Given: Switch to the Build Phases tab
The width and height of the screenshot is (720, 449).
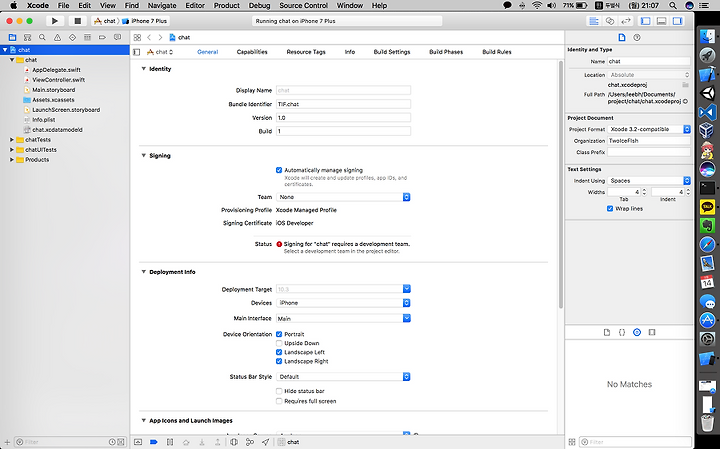Looking at the screenshot, I should [446, 52].
